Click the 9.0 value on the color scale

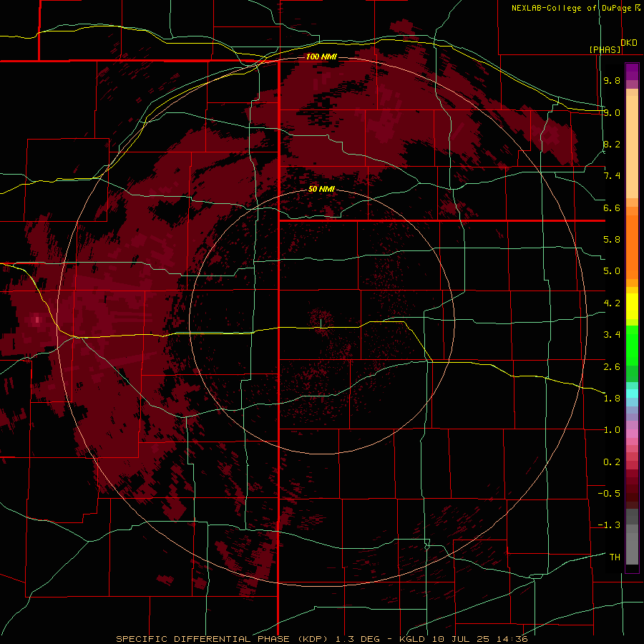click(x=612, y=112)
